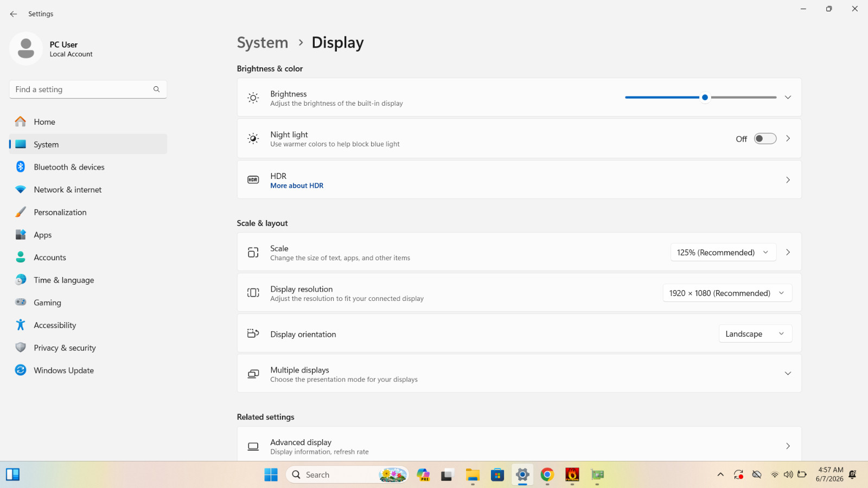Open Time & language section
868x488 pixels.
coord(88,280)
